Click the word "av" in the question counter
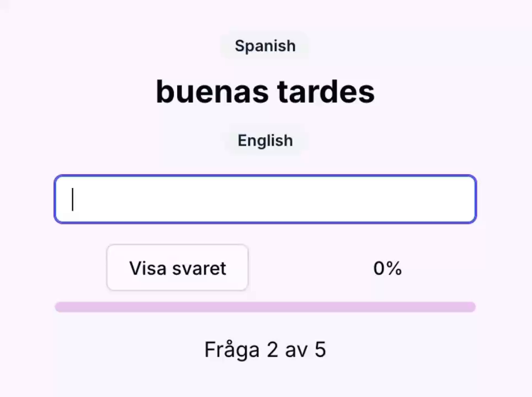The image size is (532, 397). (x=296, y=350)
